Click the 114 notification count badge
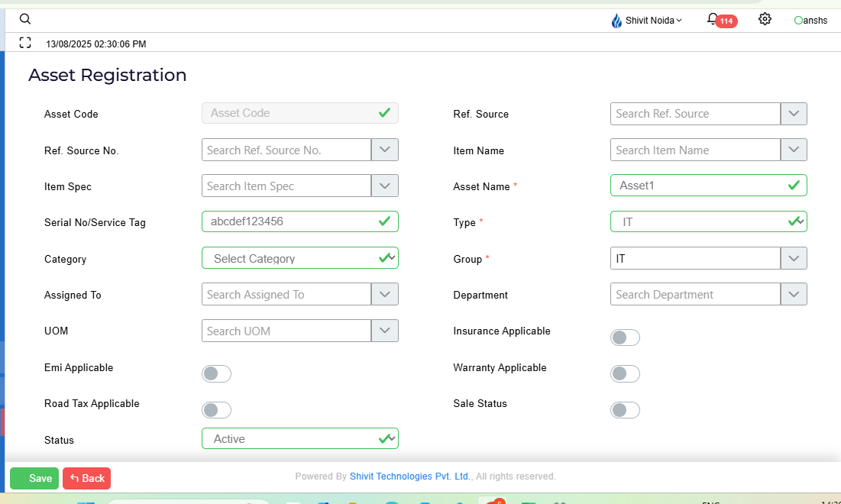This screenshot has width=841, height=504. point(726,21)
